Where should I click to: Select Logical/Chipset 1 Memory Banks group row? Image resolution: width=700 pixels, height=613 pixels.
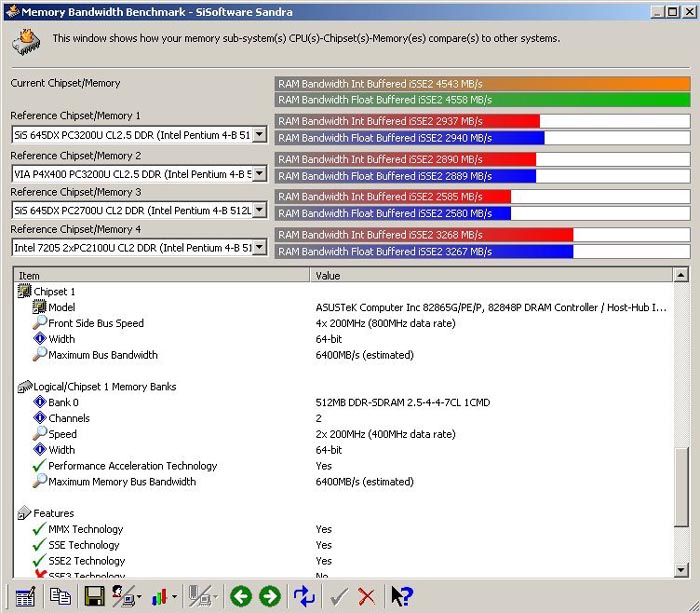344,387
